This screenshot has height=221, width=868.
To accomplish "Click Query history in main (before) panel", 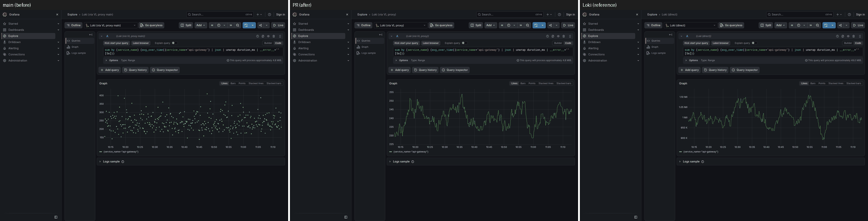I will point(136,70).
